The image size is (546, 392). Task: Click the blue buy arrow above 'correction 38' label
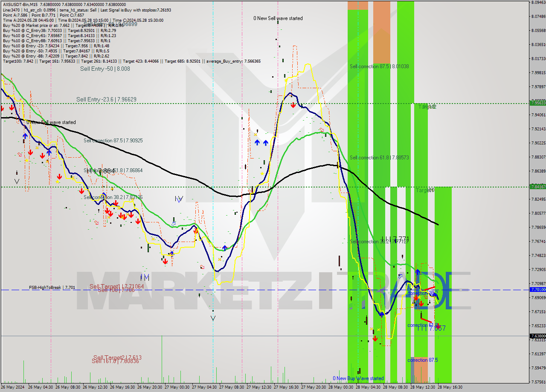(418, 273)
